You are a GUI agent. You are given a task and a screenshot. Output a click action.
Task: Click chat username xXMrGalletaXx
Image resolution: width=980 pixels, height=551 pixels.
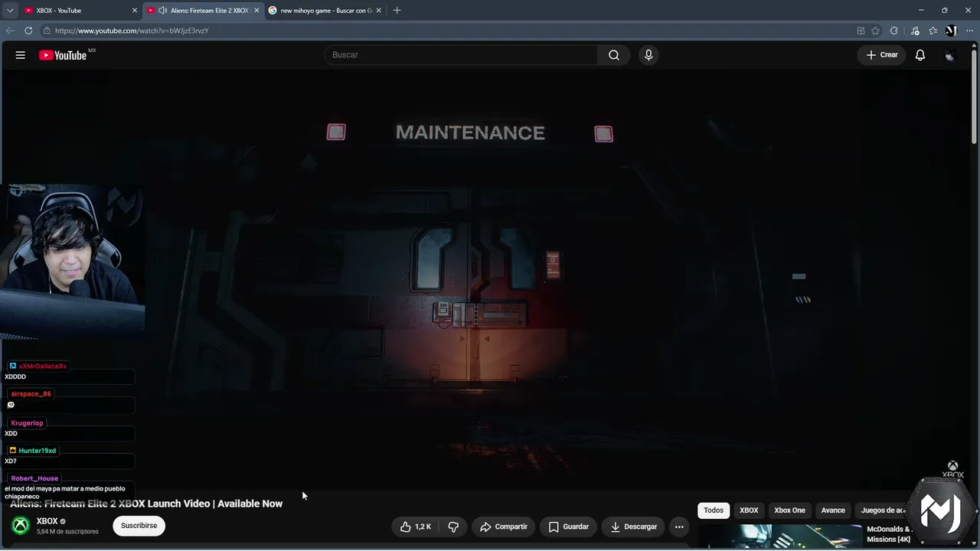click(x=43, y=367)
